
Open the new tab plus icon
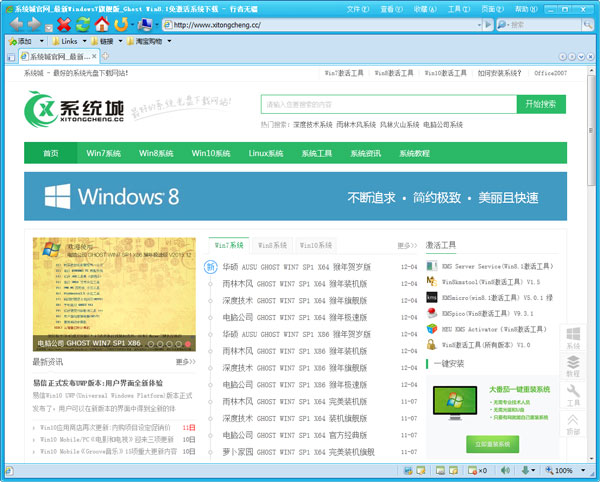tap(105, 56)
